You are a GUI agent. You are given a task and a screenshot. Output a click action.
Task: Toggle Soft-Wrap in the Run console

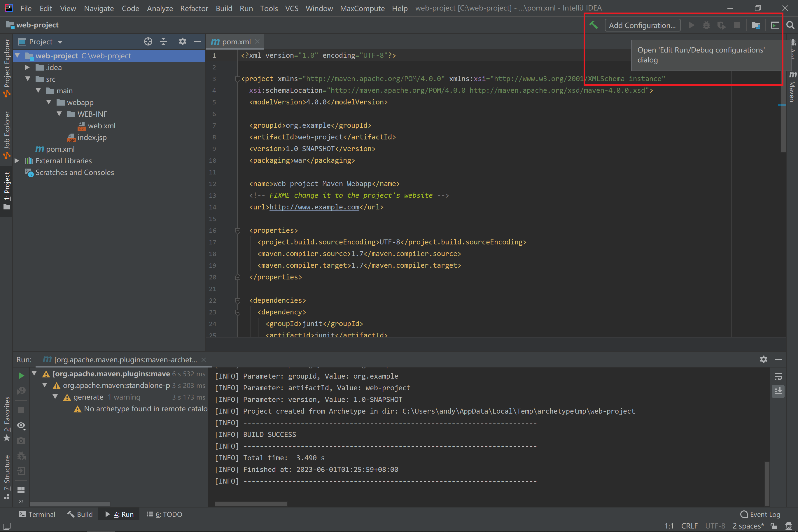pyautogui.click(x=778, y=376)
